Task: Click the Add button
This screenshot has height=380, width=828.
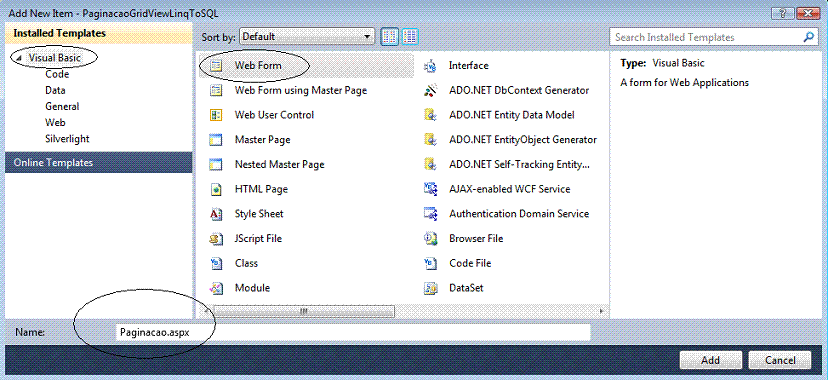Action: point(710,360)
